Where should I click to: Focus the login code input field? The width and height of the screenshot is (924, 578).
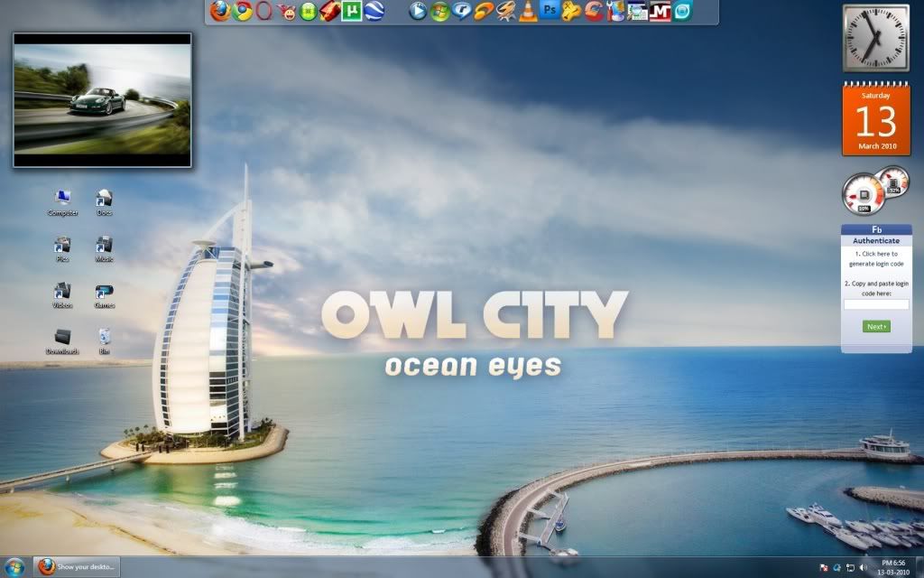(876, 304)
